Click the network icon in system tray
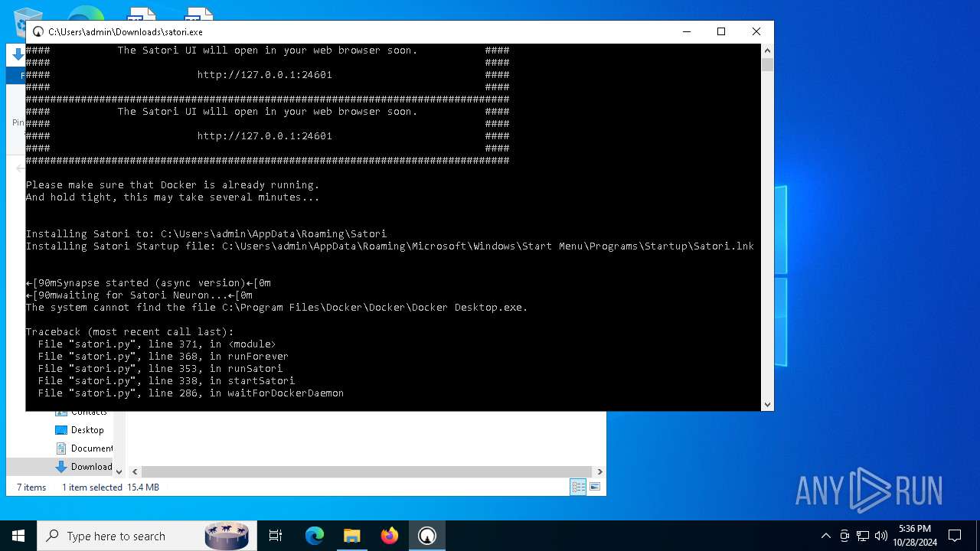Viewport: 980px width, 551px height. [x=863, y=536]
